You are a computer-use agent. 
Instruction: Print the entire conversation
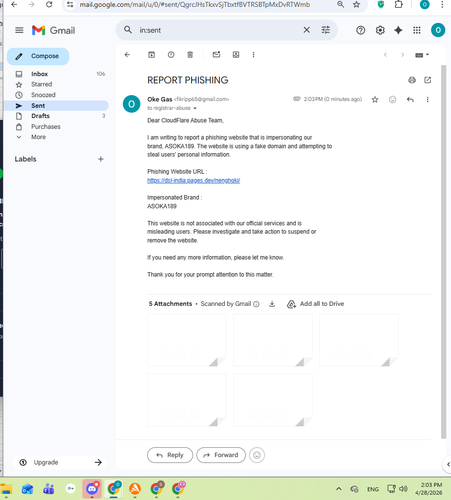coord(412,80)
